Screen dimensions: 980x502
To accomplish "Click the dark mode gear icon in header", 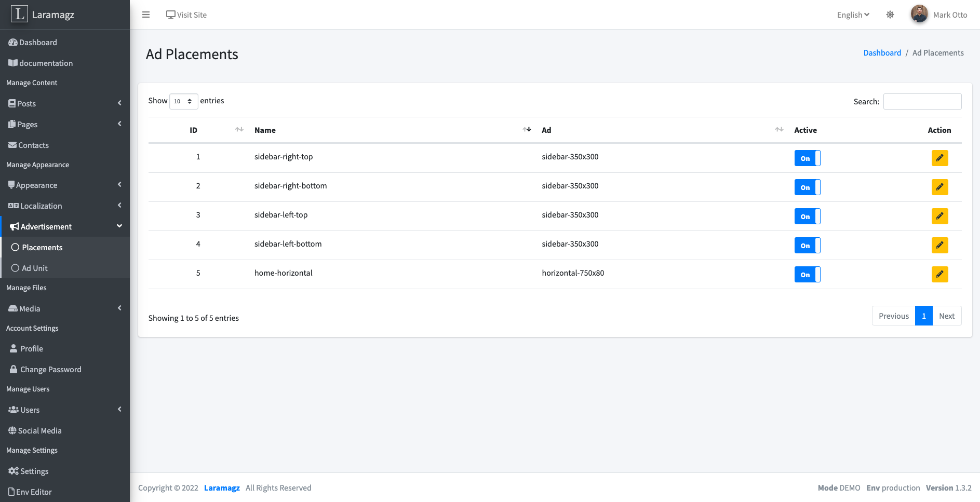I will tap(890, 15).
